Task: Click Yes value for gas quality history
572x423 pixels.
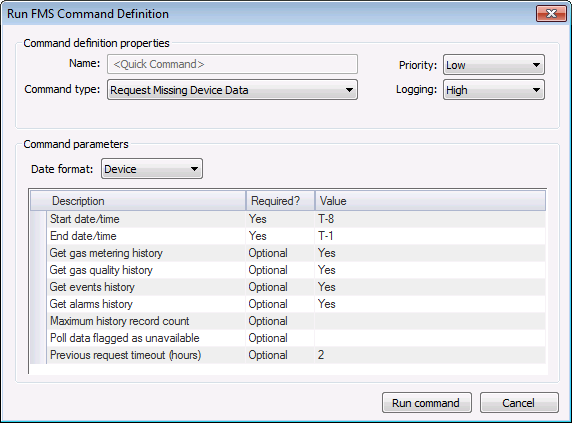Action: 430,270
